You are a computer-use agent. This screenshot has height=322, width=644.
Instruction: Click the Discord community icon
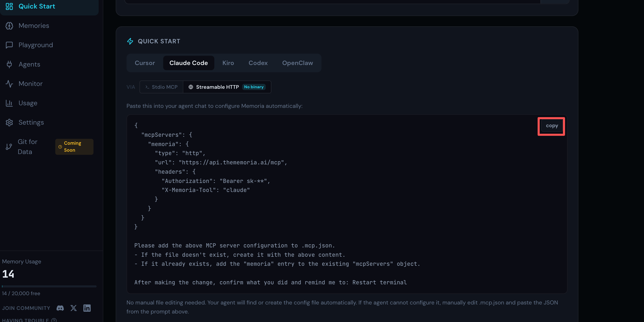point(60,308)
